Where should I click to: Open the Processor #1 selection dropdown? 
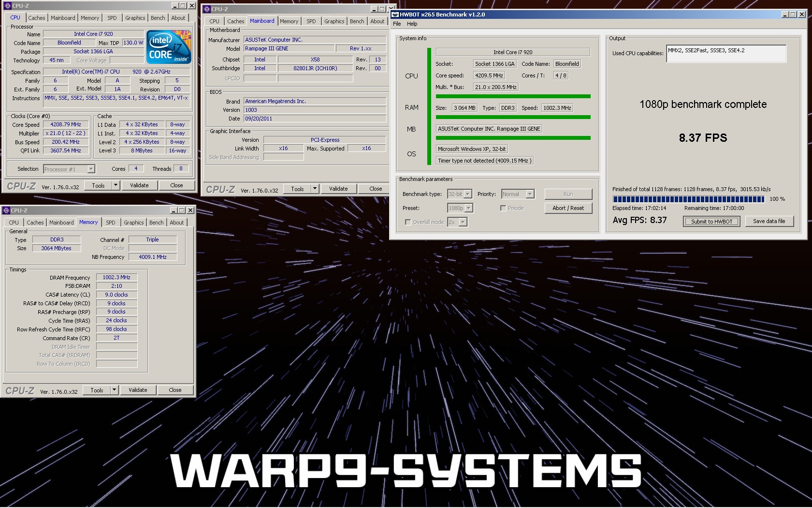click(x=91, y=169)
